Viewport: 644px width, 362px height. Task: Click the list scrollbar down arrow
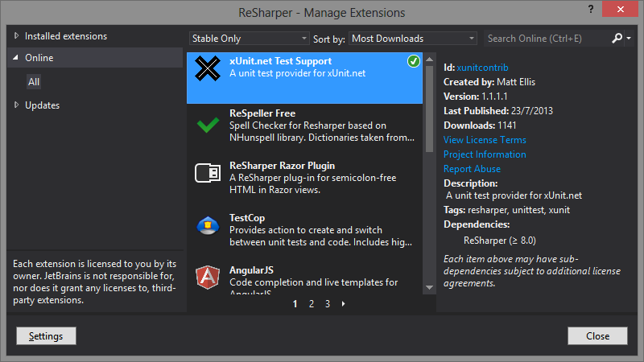click(429, 287)
